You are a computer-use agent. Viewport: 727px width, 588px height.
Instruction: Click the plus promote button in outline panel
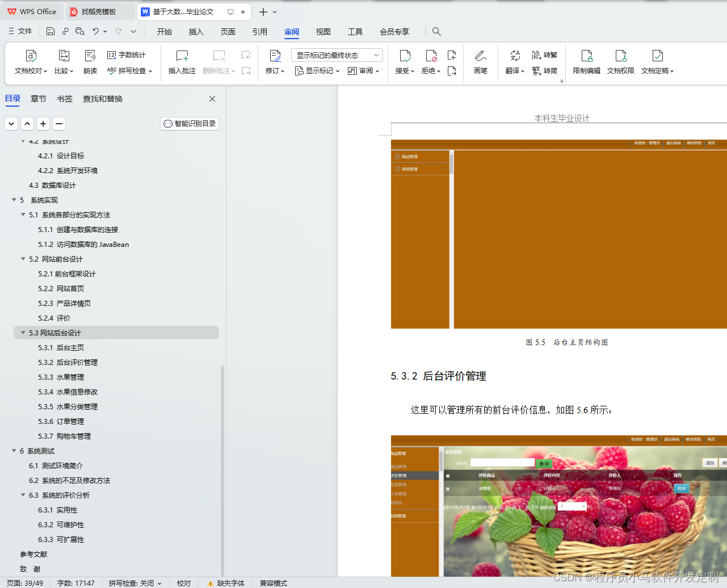(43, 124)
